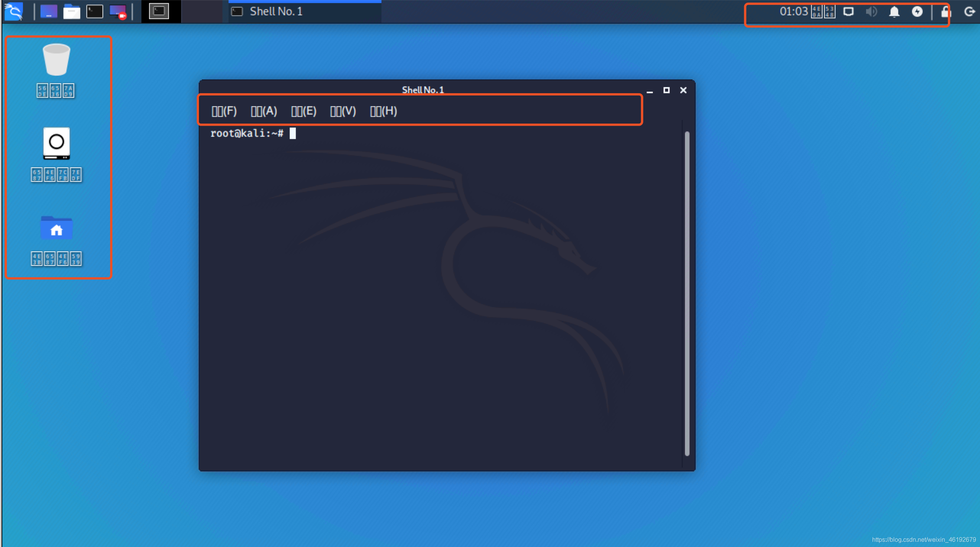Viewport: 980px width, 547px height.
Task: Click the volume speaker tray icon
Action: point(871,11)
